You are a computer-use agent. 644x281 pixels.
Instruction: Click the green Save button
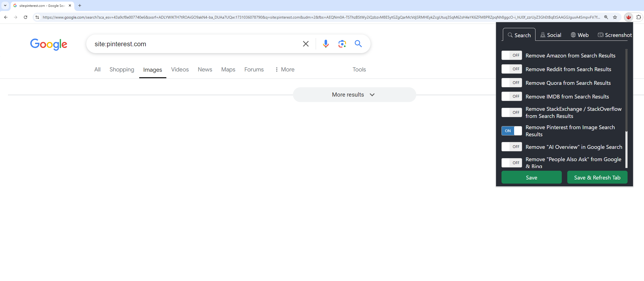(x=531, y=178)
